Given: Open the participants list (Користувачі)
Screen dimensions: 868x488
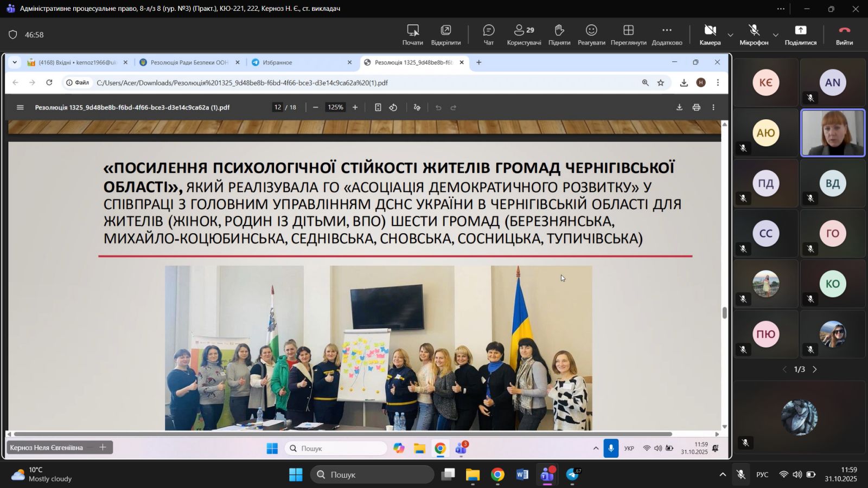Looking at the screenshot, I should (x=524, y=35).
